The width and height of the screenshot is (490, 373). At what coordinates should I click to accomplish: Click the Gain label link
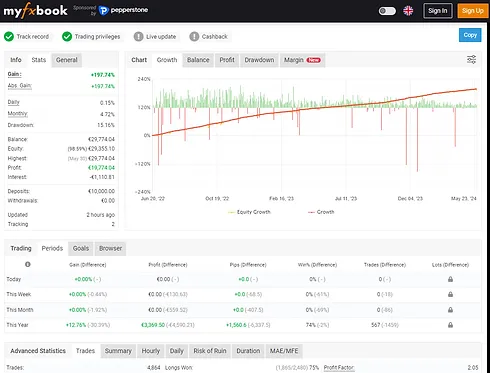click(14, 74)
